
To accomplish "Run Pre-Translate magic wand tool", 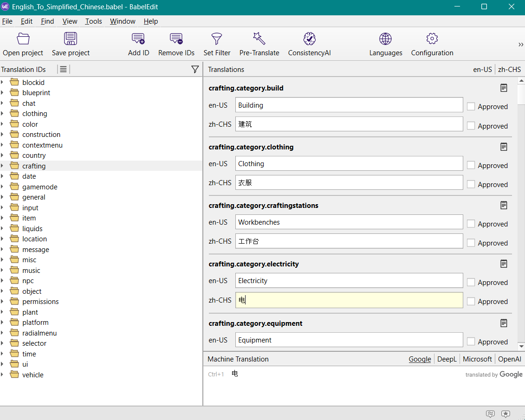I will click(259, 39).
